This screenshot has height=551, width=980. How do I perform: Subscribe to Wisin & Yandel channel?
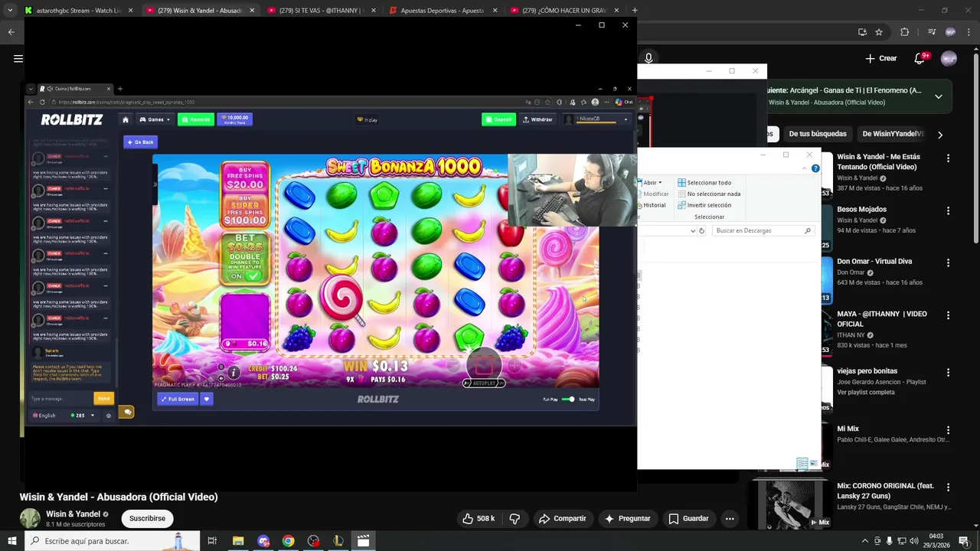(147, 519)
